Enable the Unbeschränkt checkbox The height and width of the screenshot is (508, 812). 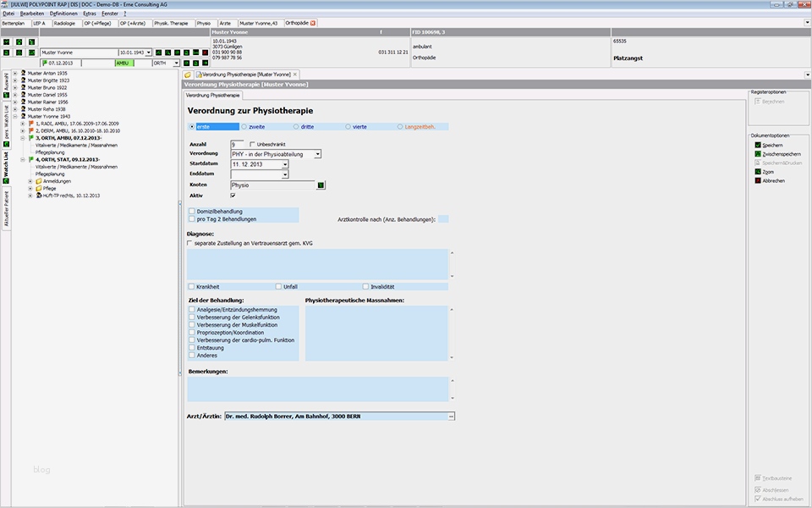pos(250,145)
